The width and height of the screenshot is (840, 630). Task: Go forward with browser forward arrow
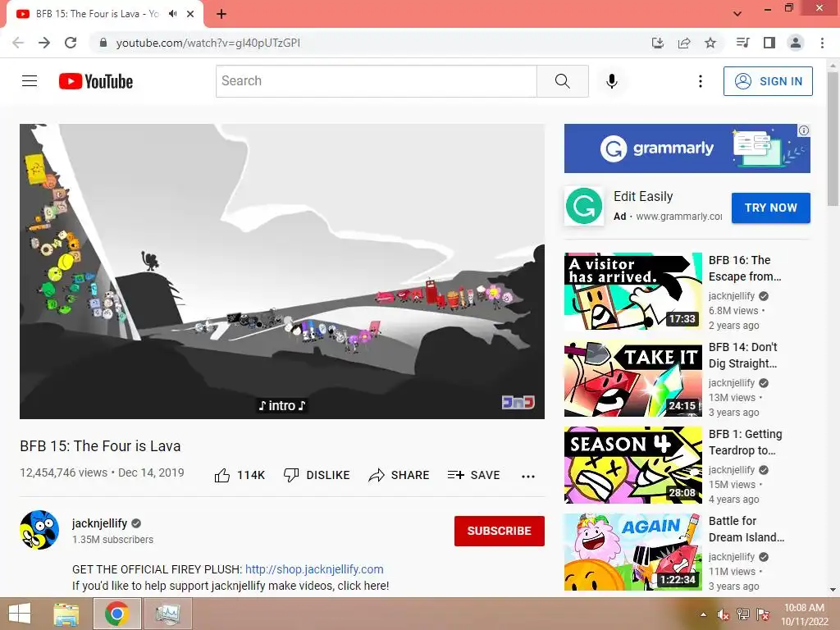[44, 43]
